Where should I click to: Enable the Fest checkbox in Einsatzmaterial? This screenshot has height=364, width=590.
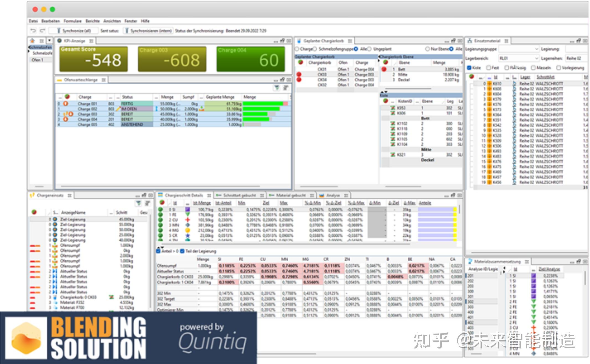click(488, 68)
